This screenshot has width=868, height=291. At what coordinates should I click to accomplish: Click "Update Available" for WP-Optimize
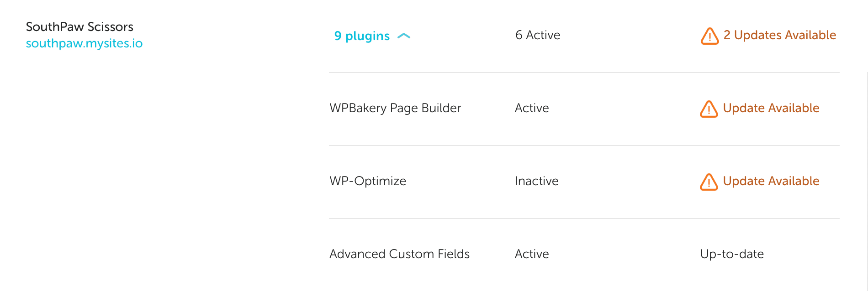pyautogui.click(x=771, y=181)
